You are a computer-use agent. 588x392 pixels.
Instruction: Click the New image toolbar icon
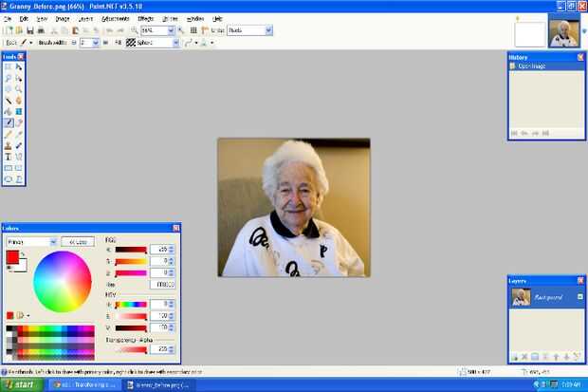[9, 30]
